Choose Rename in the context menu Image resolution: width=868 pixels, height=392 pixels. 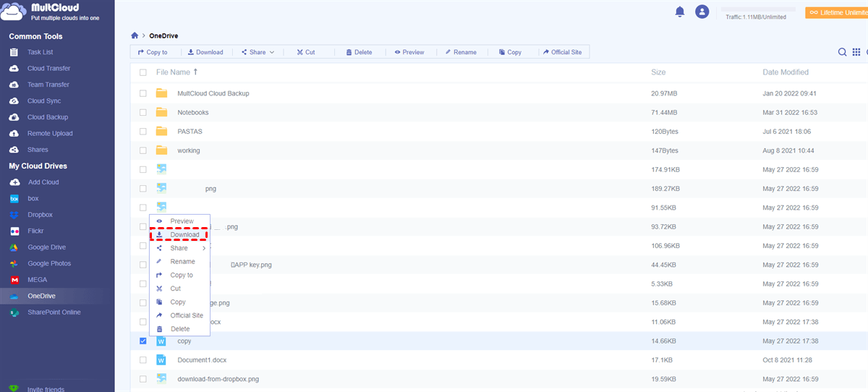coord(180,262)
